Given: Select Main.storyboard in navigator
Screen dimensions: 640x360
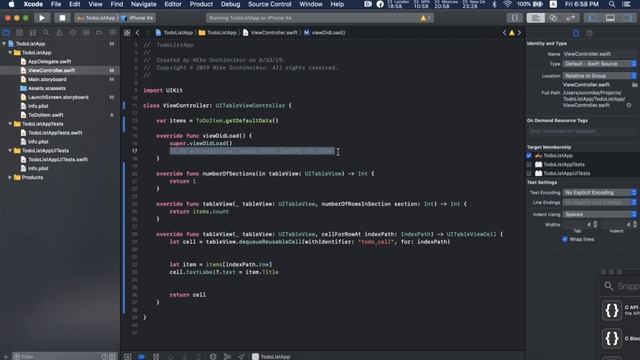Looking at the screenshot, I should 47,80.
